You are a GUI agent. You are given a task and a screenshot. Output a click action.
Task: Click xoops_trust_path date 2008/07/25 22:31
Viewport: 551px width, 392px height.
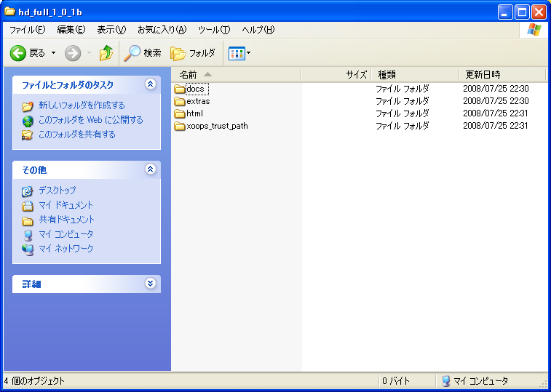[496, 126]
